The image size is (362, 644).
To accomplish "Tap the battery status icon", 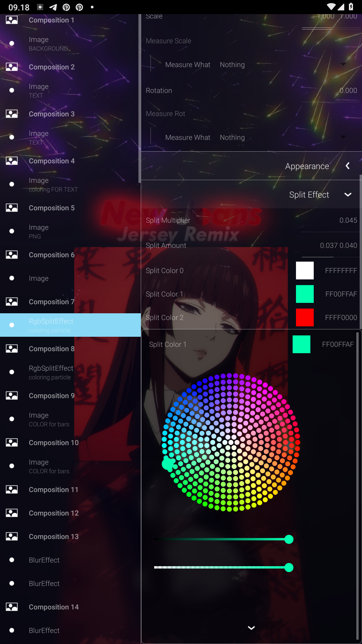I will (x=351, y=7).
